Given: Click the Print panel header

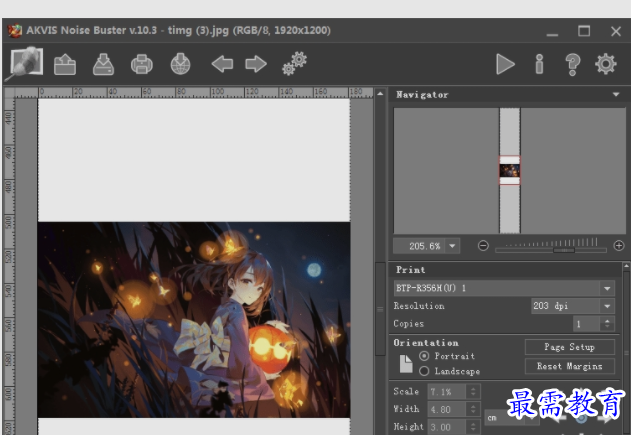Looking at the screenshot, I should pyautogui.click(x=505, y=270).
